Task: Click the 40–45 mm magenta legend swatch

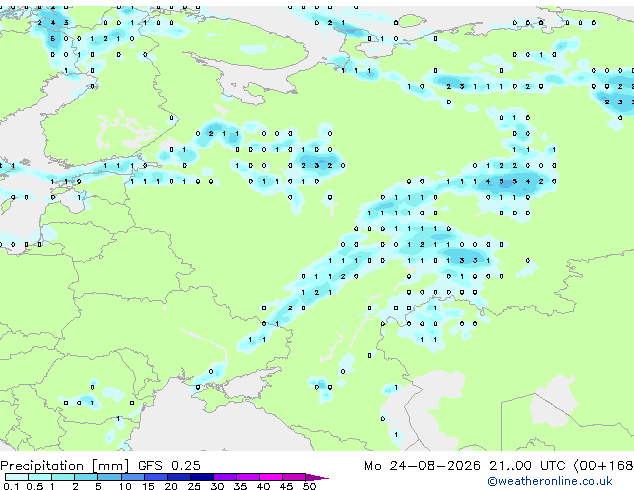Action: (271, 477)
